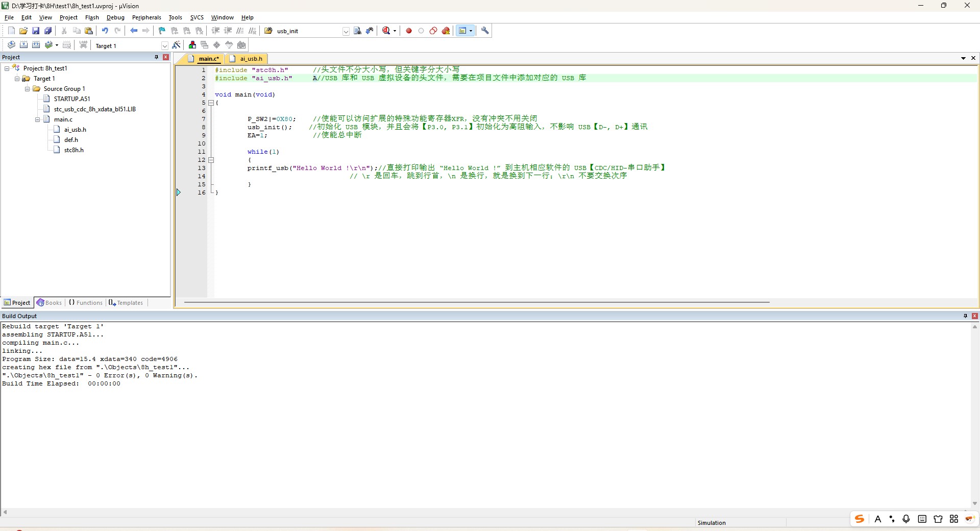
Task: Kill all breakpoints icon
Action: [446, 31]
